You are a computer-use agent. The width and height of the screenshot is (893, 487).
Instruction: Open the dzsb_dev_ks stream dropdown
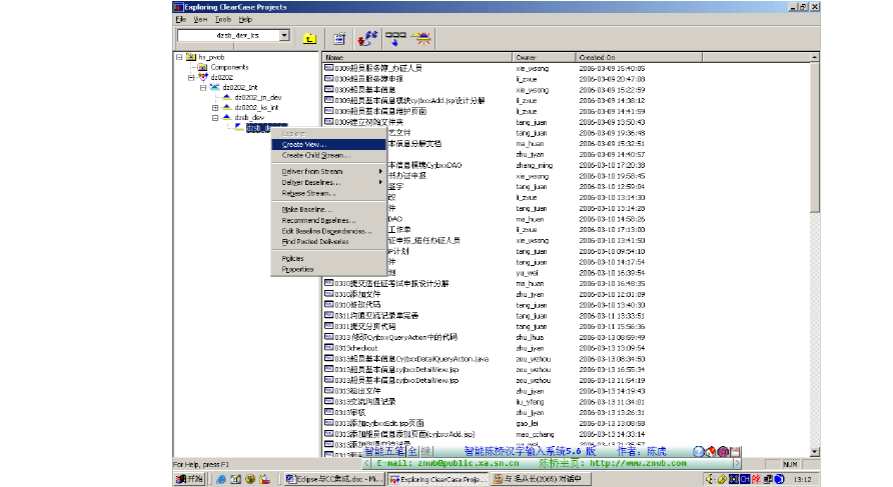[x=285, y=36]
